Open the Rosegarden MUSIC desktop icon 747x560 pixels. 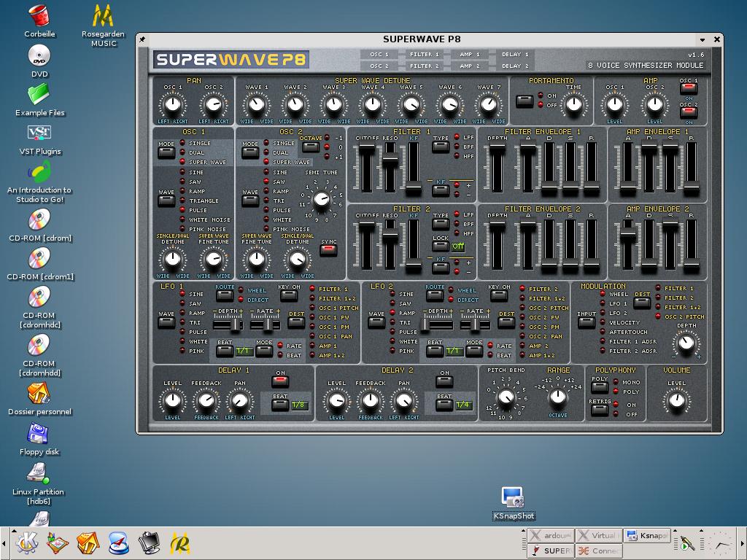pyautogui.click(x=104, y=17)
